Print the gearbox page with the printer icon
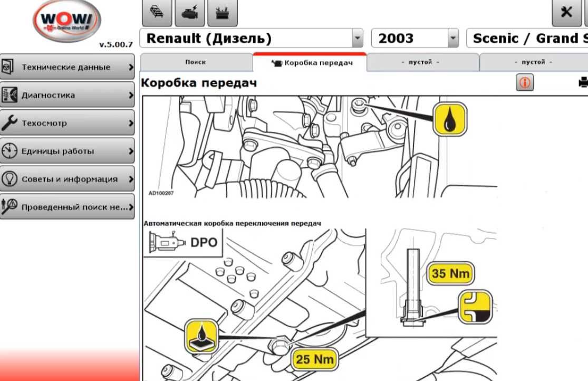The width and height of the screenshot is (588, 381). pyautogui.click(x=583, y=82)
